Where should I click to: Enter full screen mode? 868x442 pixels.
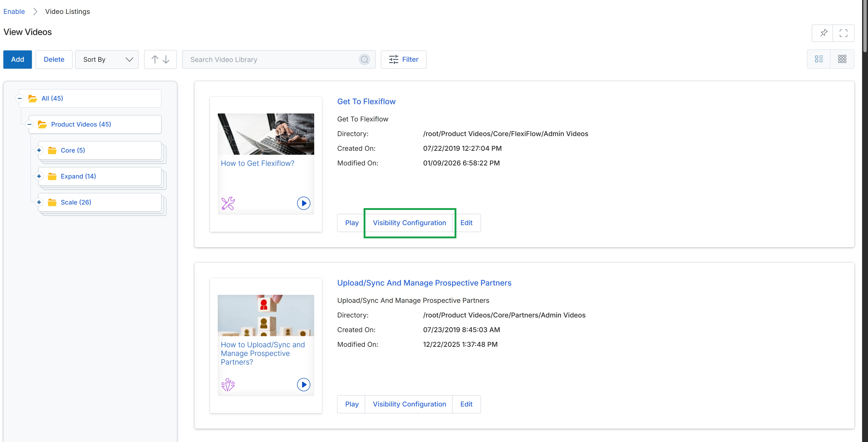pyautogui.click(x=843, y=33)
